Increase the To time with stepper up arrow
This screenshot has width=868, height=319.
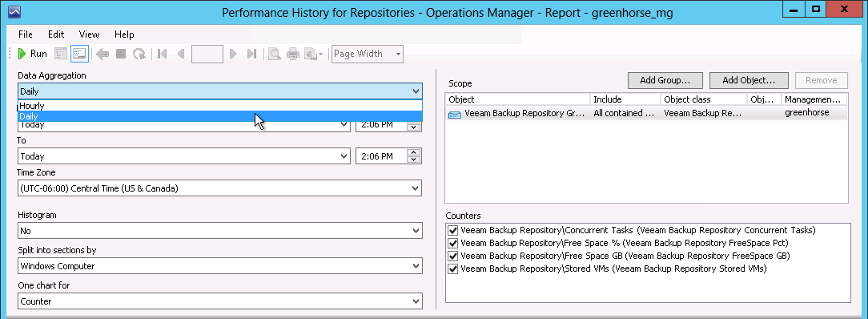[x=414, y=152]
